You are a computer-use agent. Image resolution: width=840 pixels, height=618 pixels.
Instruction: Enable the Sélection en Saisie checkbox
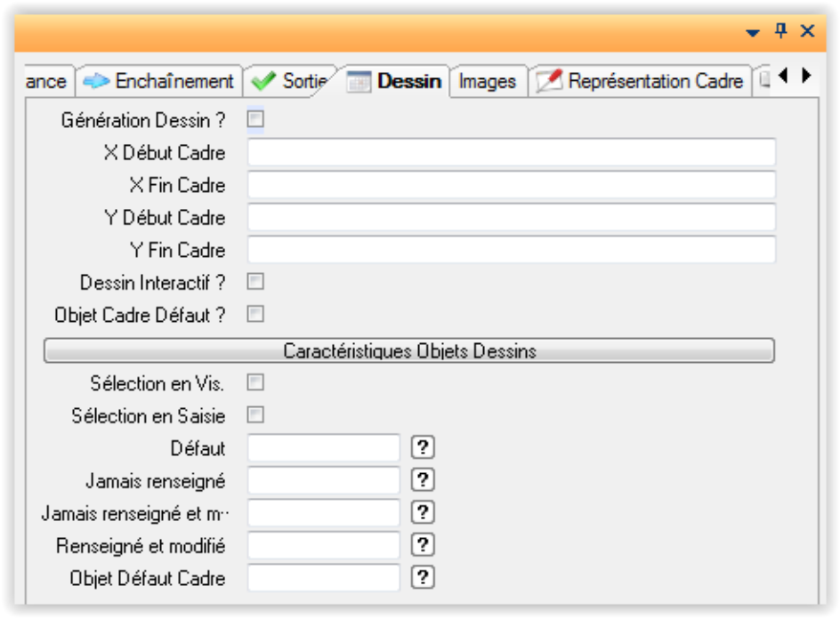(x=255, y=415)
